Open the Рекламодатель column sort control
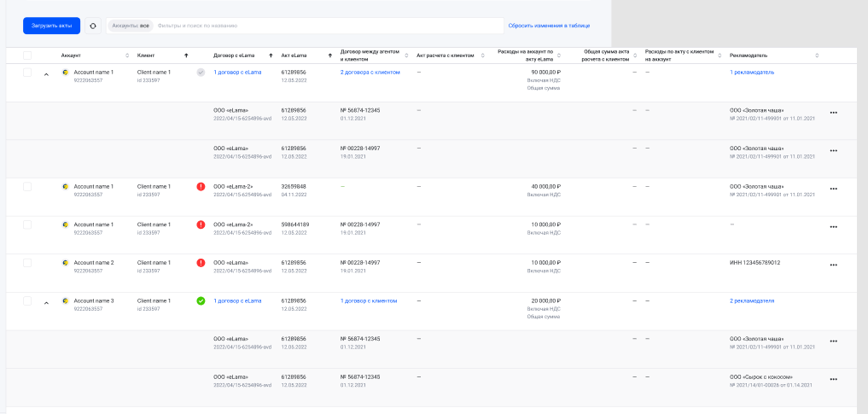This screenshot has height=414, width=868. click(x=817, y=55)
